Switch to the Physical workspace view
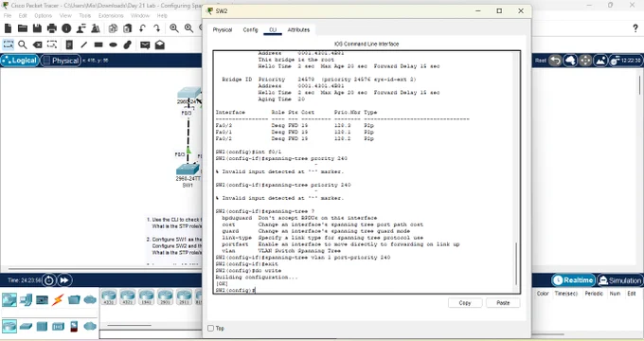 (x=61, y=61)
